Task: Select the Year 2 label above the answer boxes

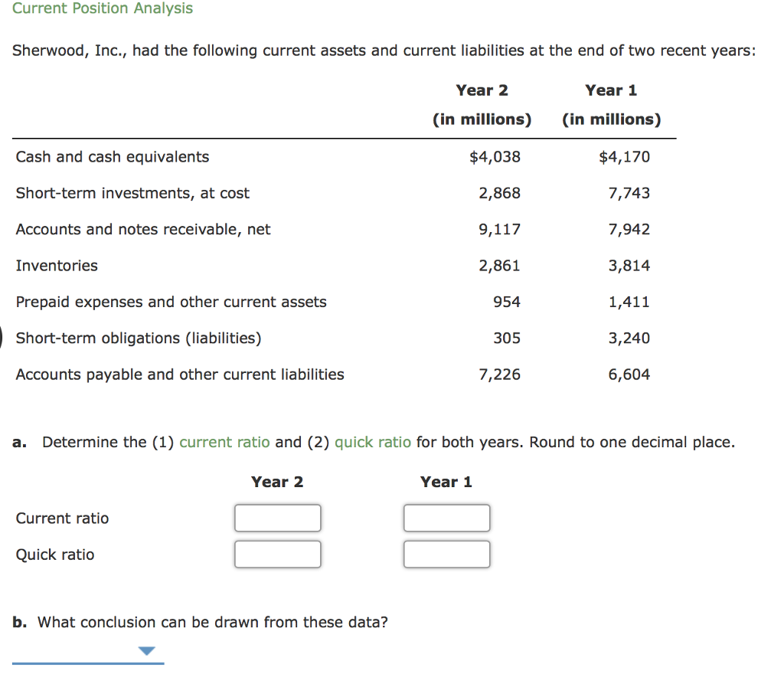Action: click(276, 482)
